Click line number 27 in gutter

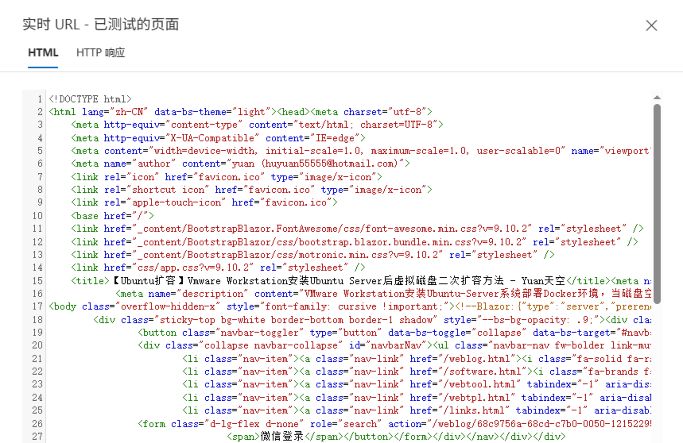(x=37, y=436)
